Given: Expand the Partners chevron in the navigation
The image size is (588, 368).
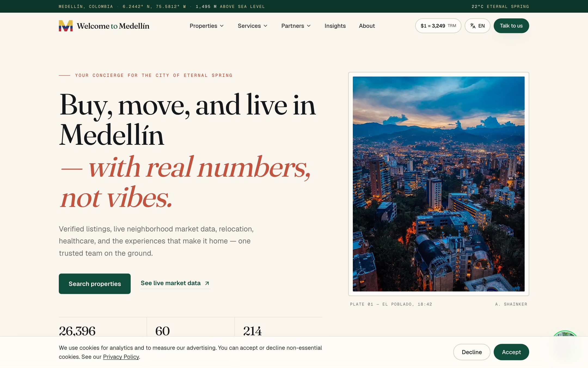Looking at the screenshot, I should point(309,26).
